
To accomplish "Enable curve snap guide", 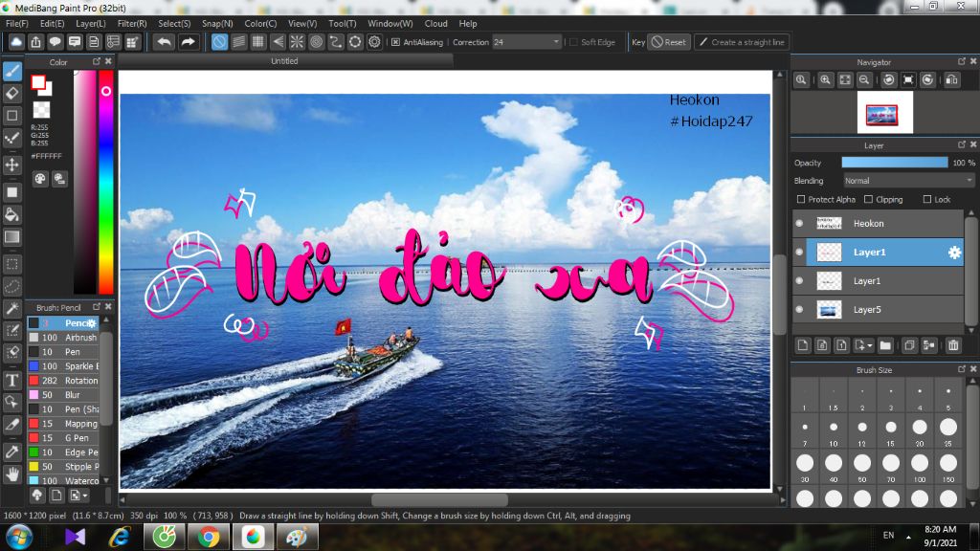I will (x=336, y=42).
